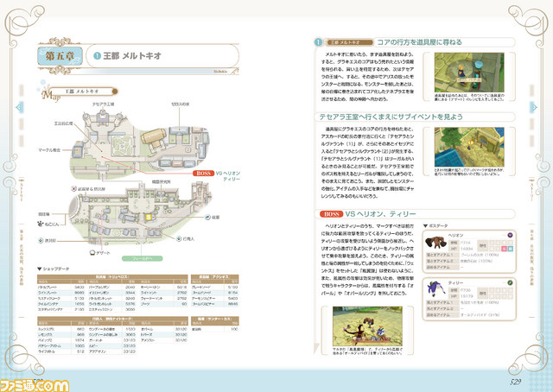Click the Famitsu.com logo

click(x=35, y=385)
